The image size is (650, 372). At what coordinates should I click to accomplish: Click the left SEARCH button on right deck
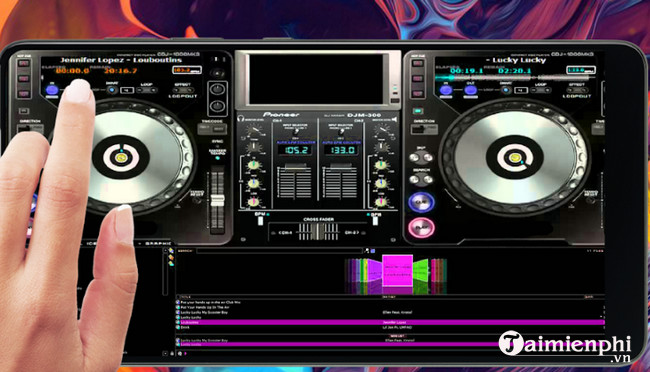(414, 180)
